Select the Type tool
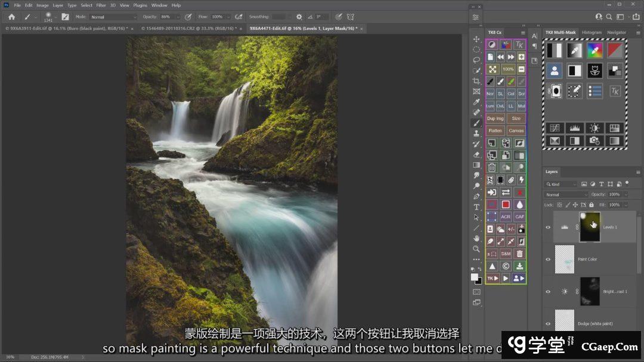This screenshot has width=644, height=362. tap(476, 207)
